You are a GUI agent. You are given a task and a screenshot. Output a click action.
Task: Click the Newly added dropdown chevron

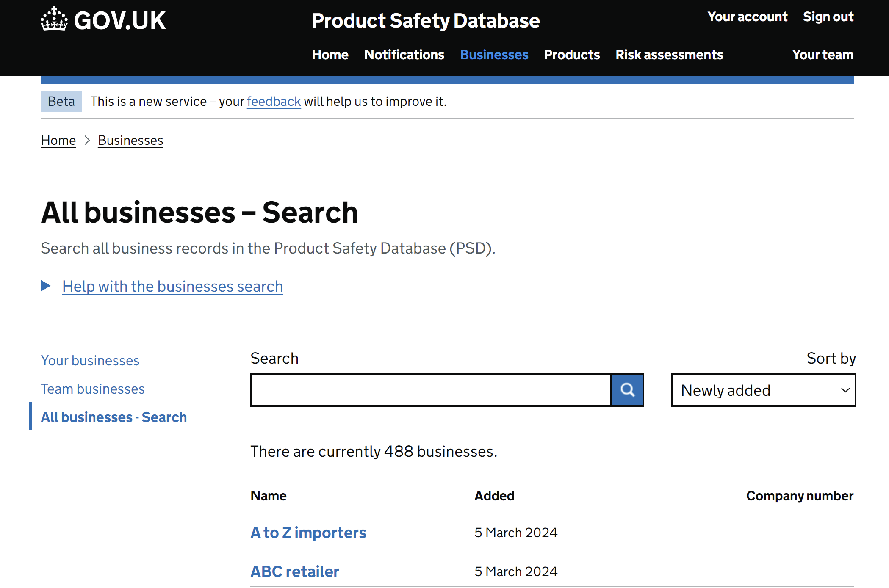click(845, 390)
